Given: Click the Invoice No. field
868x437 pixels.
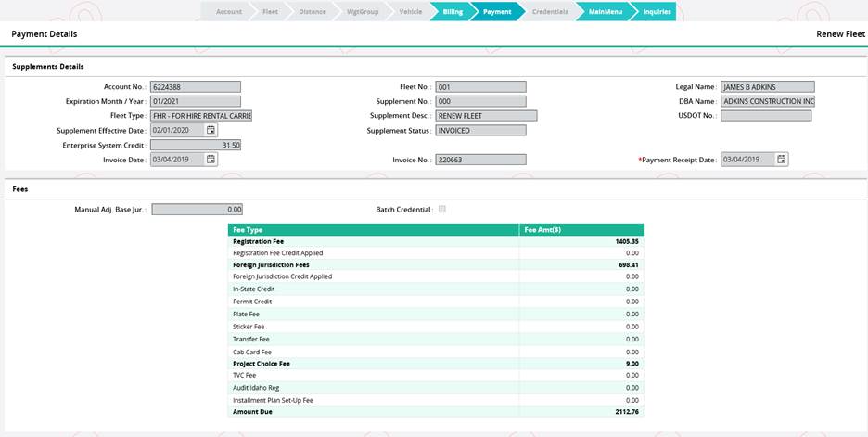Looking at the screenshot, I should [x=480, y=160].
